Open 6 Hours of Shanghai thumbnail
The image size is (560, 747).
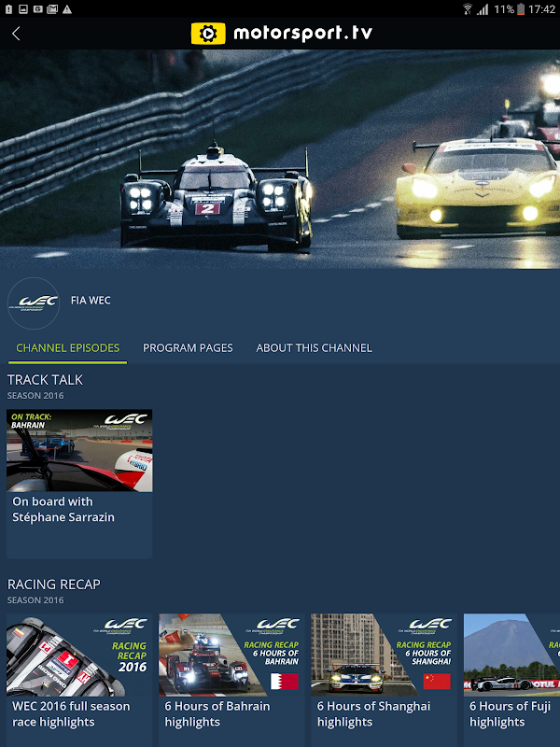coord(385,655)
